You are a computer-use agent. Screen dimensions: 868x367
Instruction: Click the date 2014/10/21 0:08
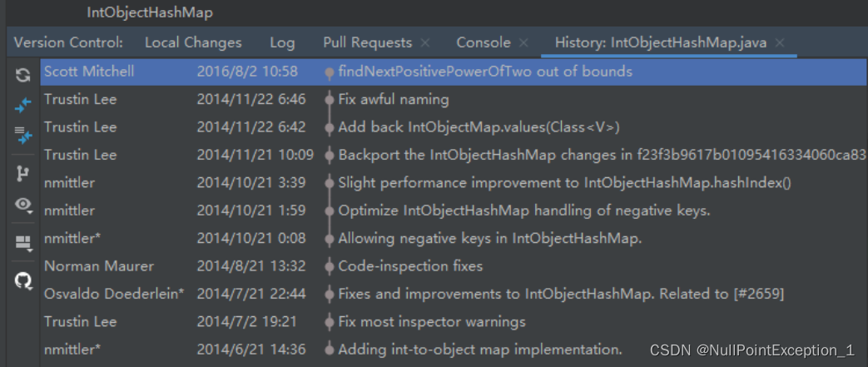click(x=250, y=239)
